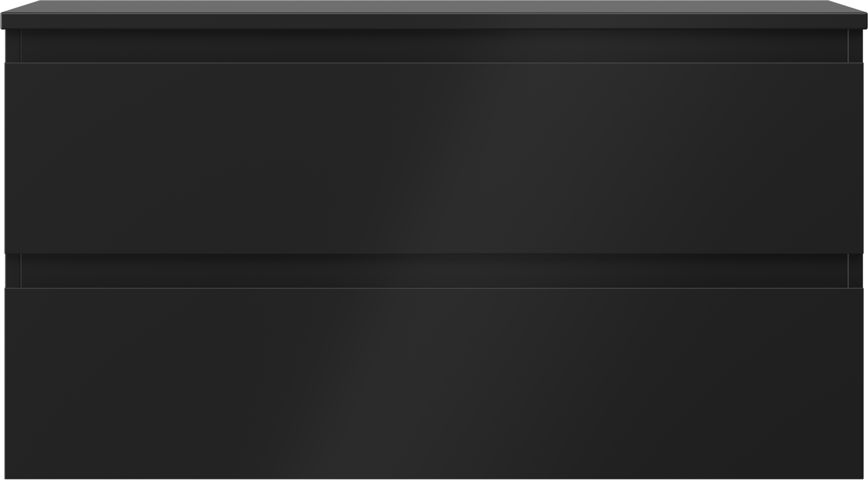Viewport: 868px width, 480px height.
Task: Select the recessed handle gap above upper drawer
Action: pos(434,46)
